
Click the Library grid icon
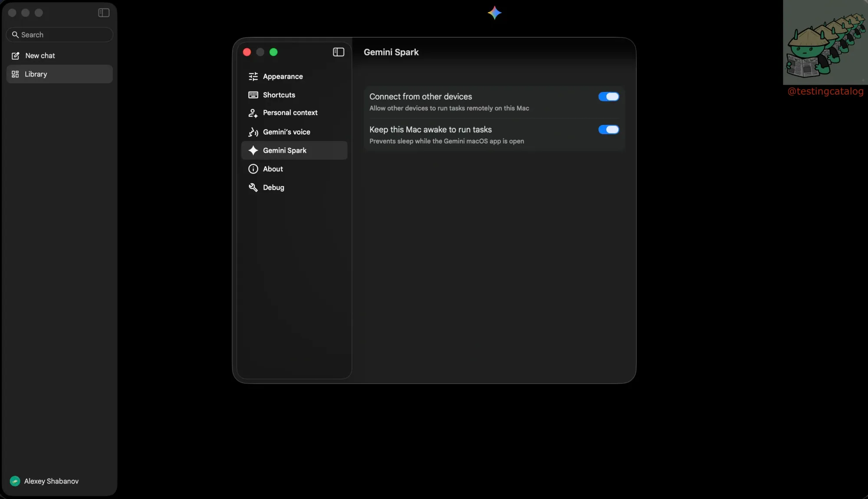(x=15, y=74)
